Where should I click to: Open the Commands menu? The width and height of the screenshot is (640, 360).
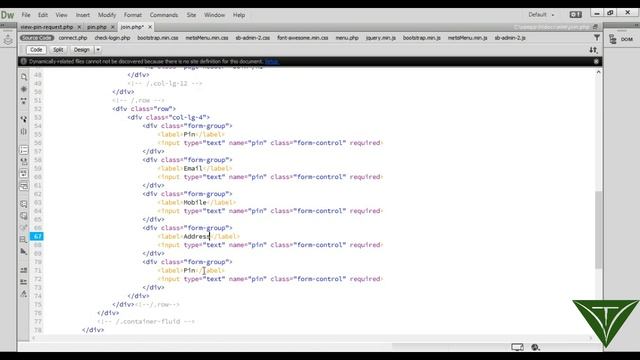(164, 15)
